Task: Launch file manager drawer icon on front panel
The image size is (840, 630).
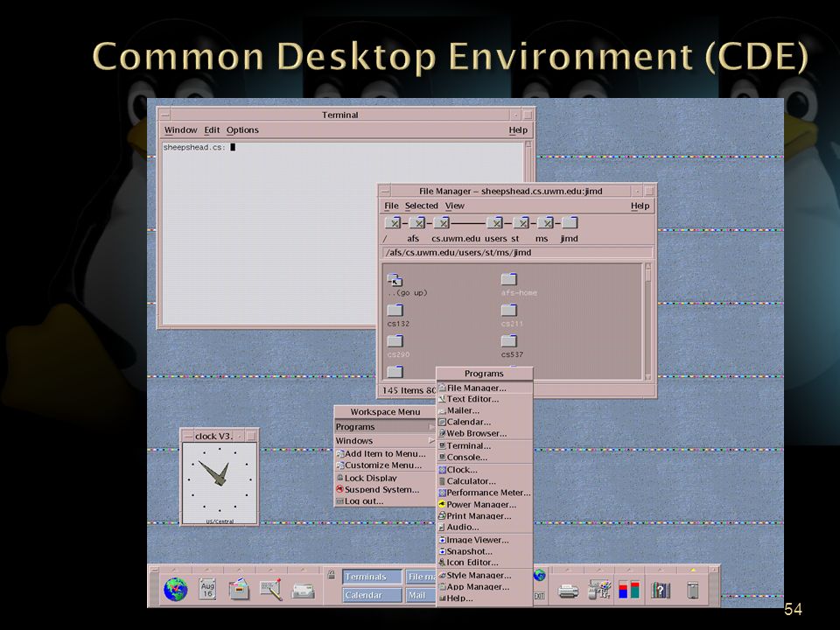Action: 239,589
